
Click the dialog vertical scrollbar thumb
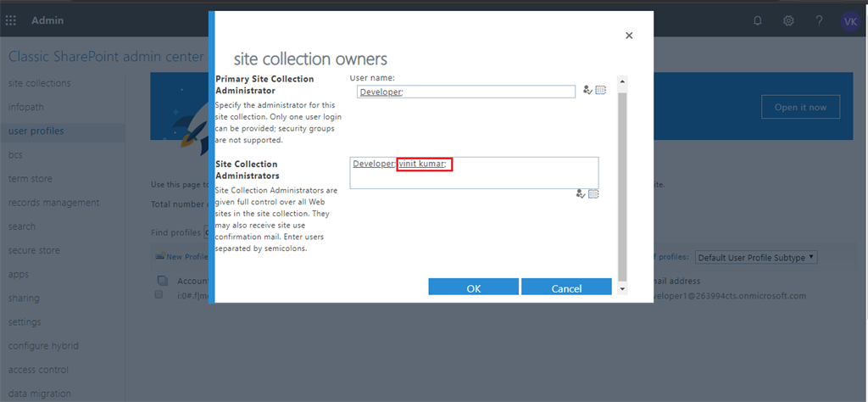(x=622, y=187)
